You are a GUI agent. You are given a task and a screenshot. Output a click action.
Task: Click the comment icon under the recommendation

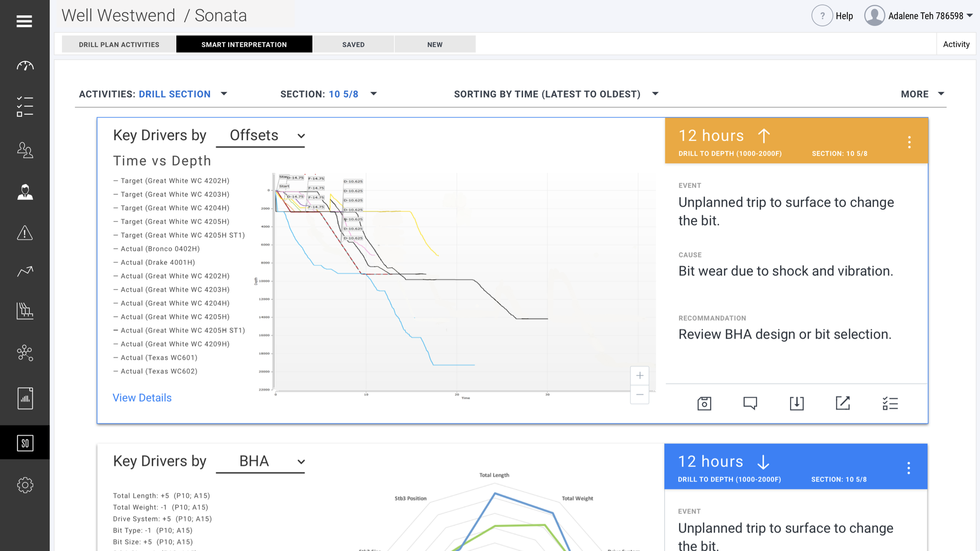pos(750,404)
